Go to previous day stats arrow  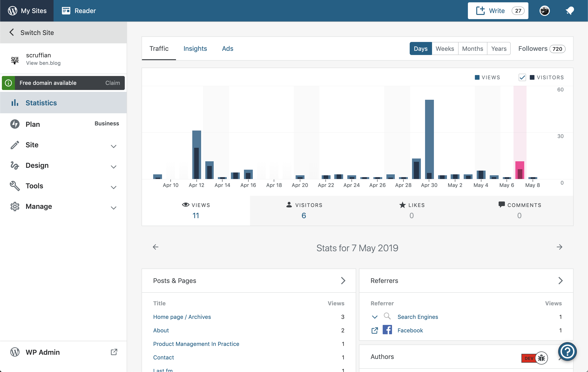click(x=155, y=247)
